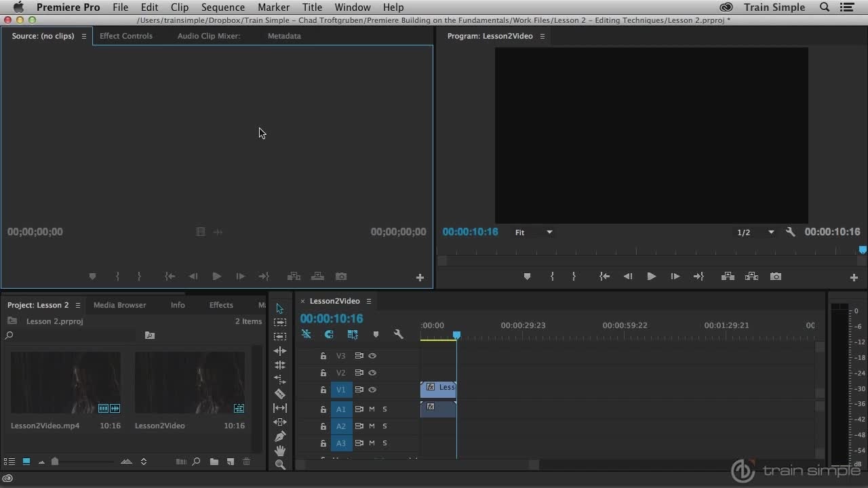Viewport: 868px width, 488px height.
Task: Open the Program: Lesson2Video panel menu
Action: 542,36
